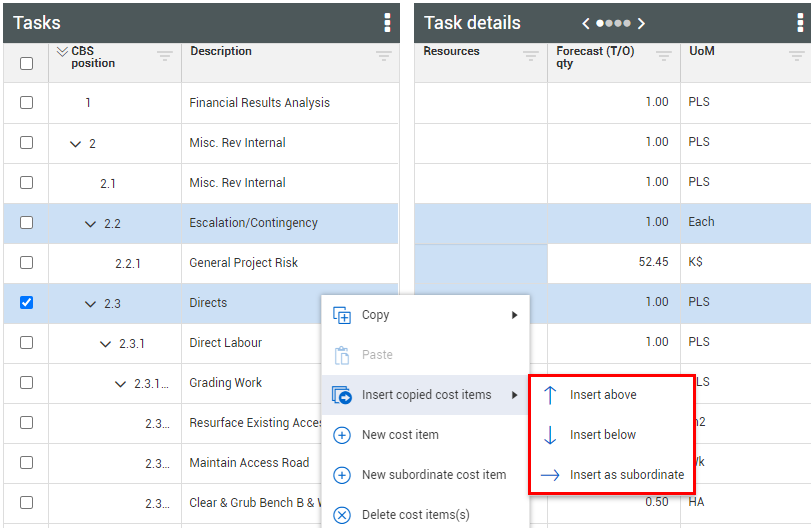Choose Insert above in submenu
The height and width of the screenshot is (528, 811).
coord(603,395)
